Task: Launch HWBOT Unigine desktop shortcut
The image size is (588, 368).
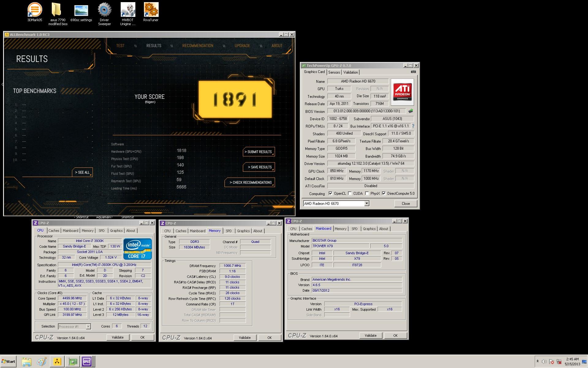Action: coord(128,14)
